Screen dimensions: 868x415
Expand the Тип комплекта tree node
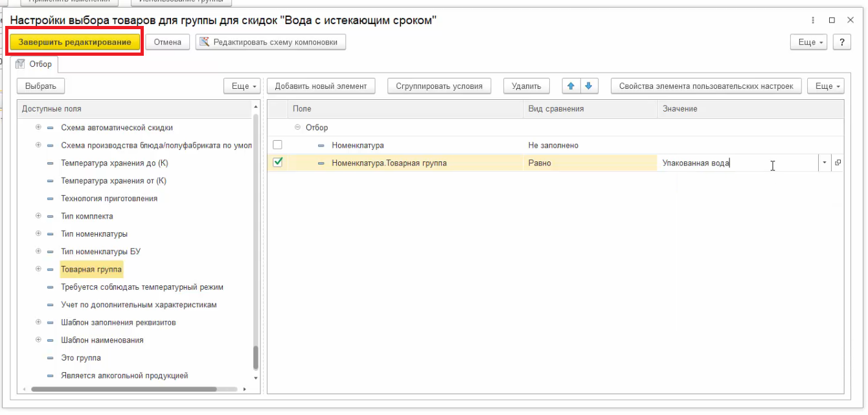point(38,216)
